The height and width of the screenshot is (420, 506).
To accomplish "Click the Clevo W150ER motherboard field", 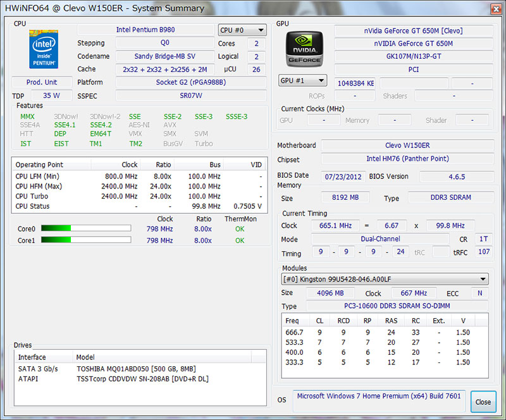I will 407,145.
